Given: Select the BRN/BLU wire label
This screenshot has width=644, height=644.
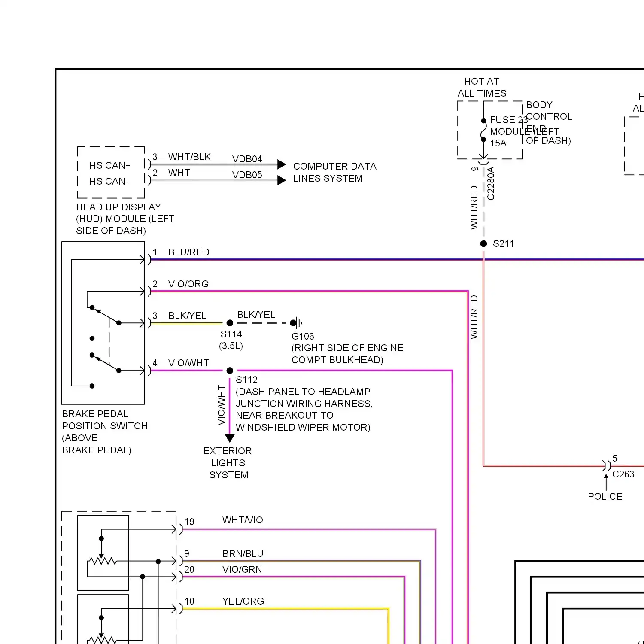Looking at the screenshot, I should (x=243, y=553).
